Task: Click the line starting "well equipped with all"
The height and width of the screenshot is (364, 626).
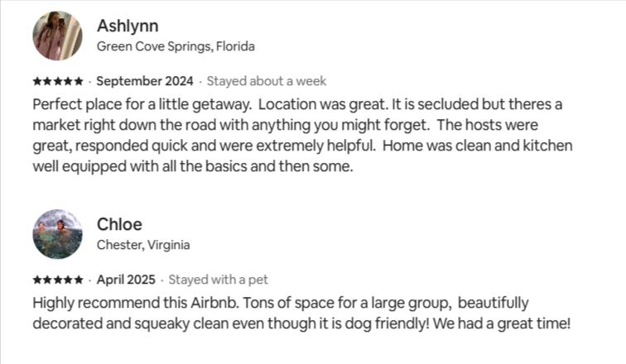Action: [193, 165]
